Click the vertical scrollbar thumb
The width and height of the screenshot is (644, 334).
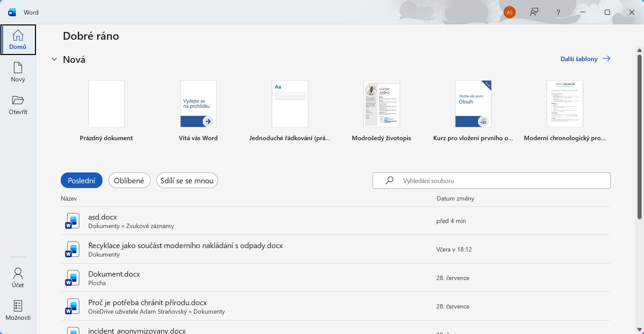640,137
